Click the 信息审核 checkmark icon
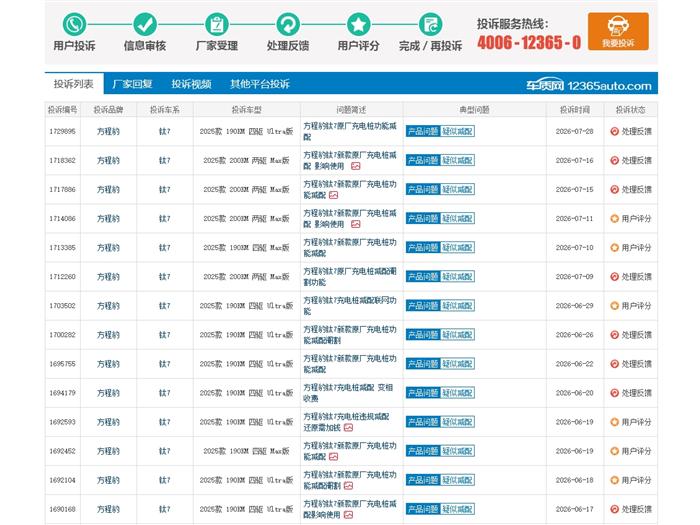700x525 pixels. coord(145,24)
